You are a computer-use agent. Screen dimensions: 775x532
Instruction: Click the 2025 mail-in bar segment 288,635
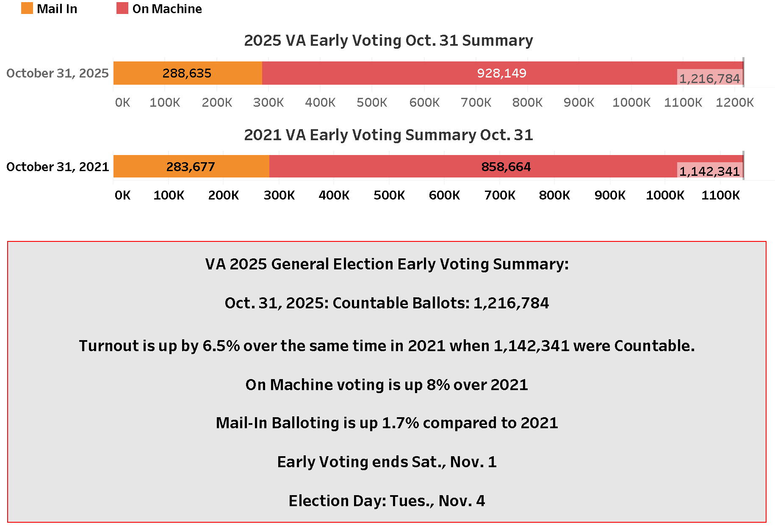click(187, 73)
